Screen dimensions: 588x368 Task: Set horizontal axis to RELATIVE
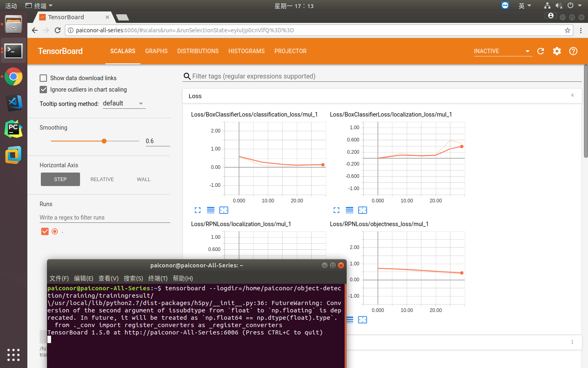pyautogui.click(x=102, y=180)
